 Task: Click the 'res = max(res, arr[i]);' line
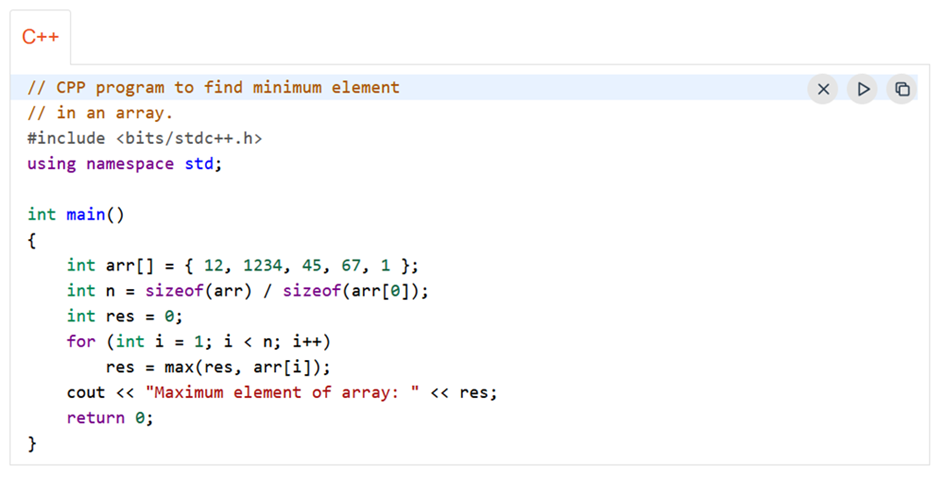218,367
